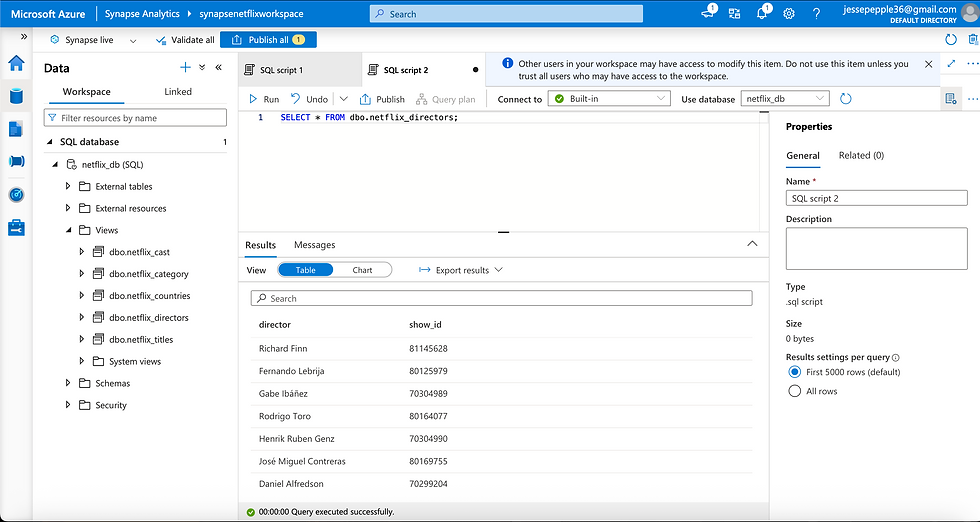
Task: Click the top Azure Search box
Action: (x=506, y=14)
